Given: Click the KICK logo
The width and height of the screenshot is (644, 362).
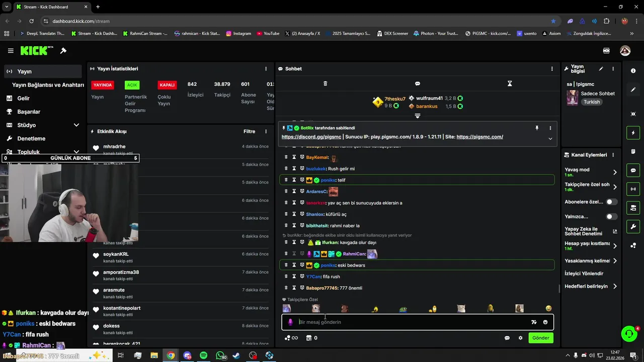Looking at the screenshot, I should [x=37, y=51].
